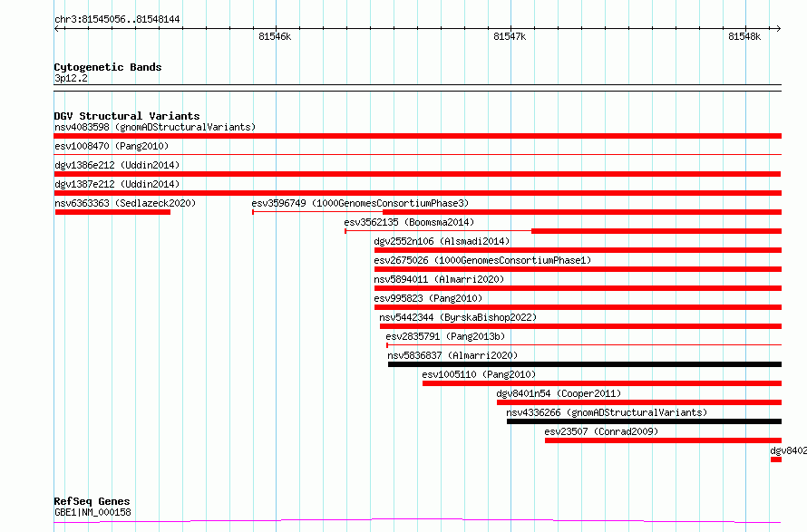Open nsv5894011 (Almarri2020) label
Viewport: 807px width, 532px height.
coord(439,279)
